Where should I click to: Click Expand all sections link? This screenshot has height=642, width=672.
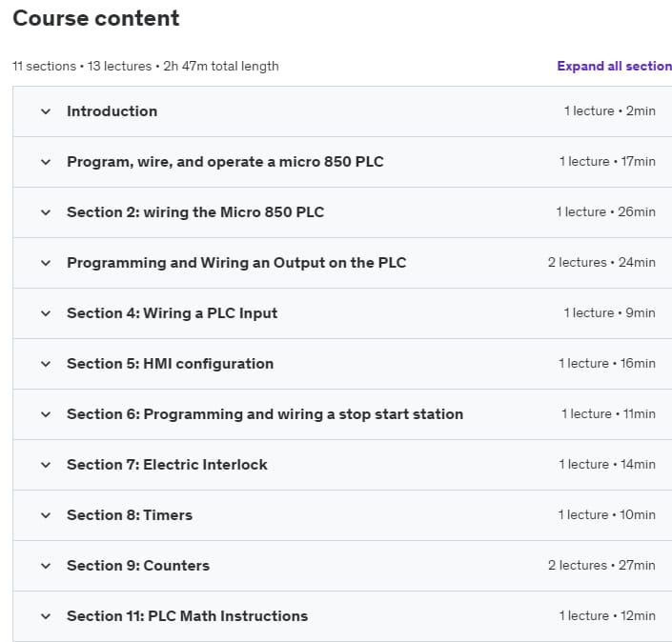614,67
